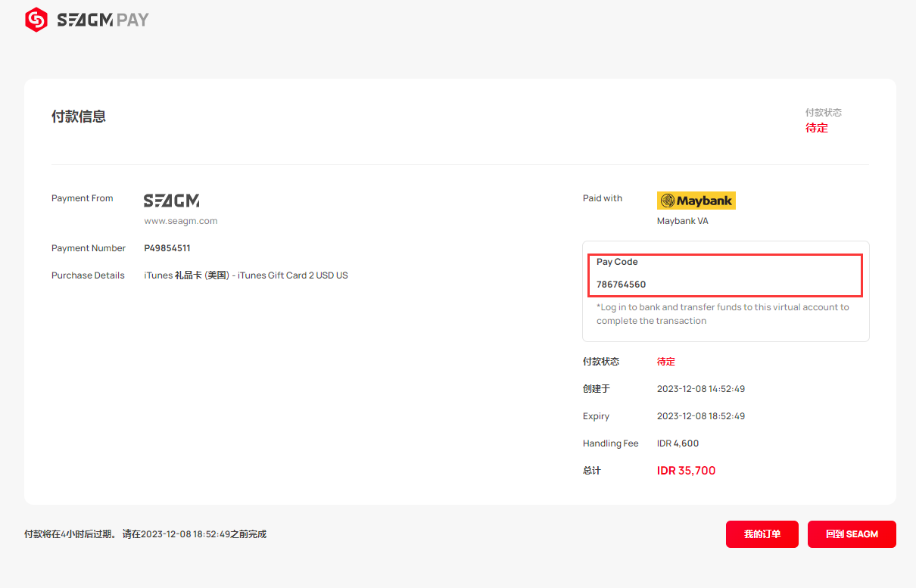Click the Paid with label
The image size is (916, 588).
tap(603, 198)
